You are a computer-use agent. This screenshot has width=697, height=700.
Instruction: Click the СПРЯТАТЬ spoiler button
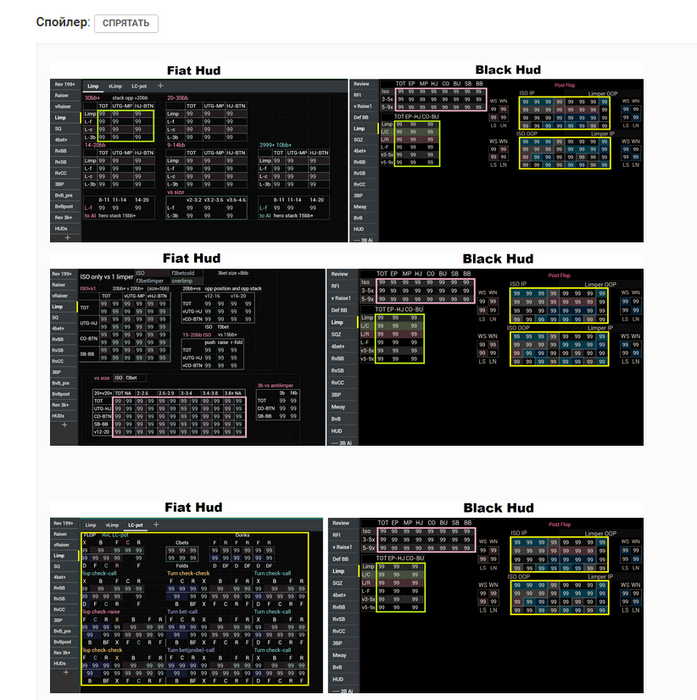[x=126, y=23]
